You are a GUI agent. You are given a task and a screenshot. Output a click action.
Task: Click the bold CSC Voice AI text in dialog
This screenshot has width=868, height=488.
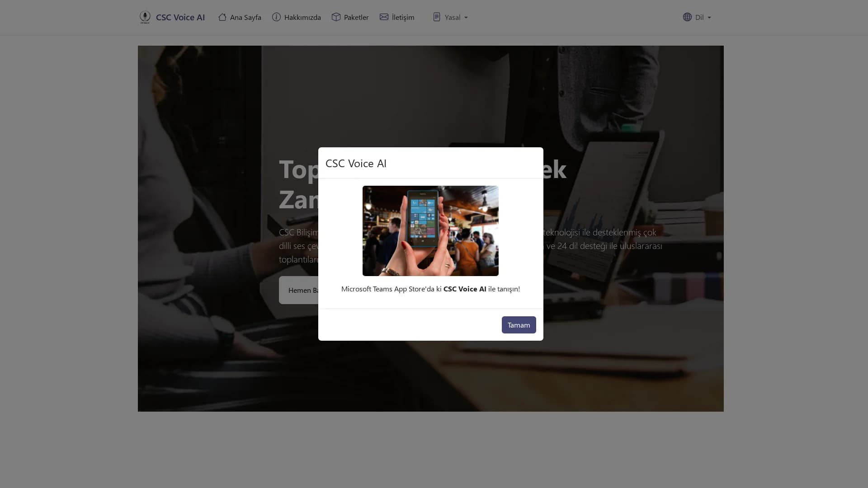coord(465,289)
